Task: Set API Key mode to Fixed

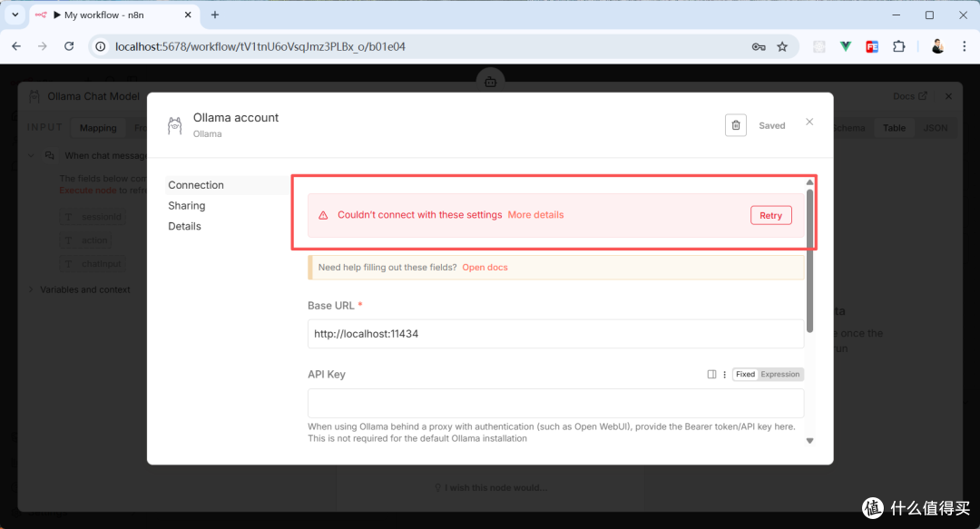Action: click(745, 375)
